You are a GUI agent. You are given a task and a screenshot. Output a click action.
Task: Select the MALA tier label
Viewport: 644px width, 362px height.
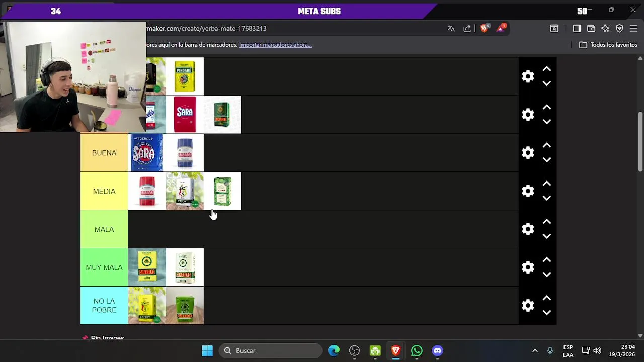pyautogui.click(x=104, y=229)
